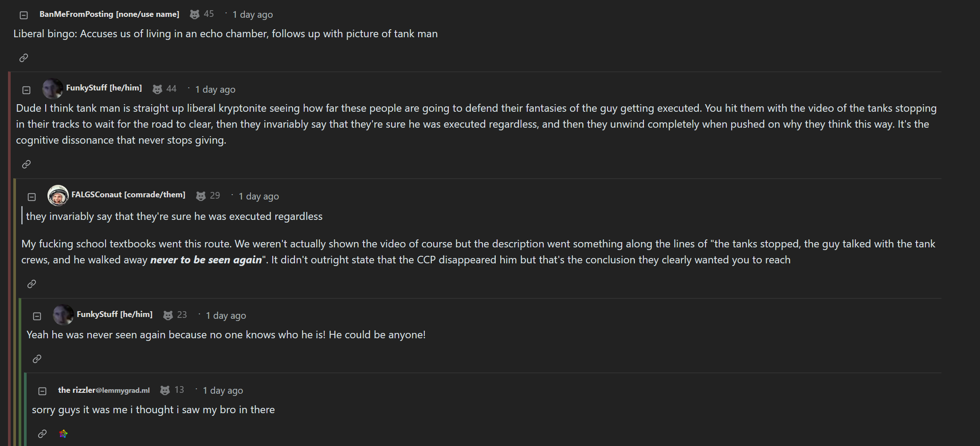The height and width of the screenshot is (446, 980).
Task: Click '1 day ago' timestamp on top comment
Action: tap(252, 15)
